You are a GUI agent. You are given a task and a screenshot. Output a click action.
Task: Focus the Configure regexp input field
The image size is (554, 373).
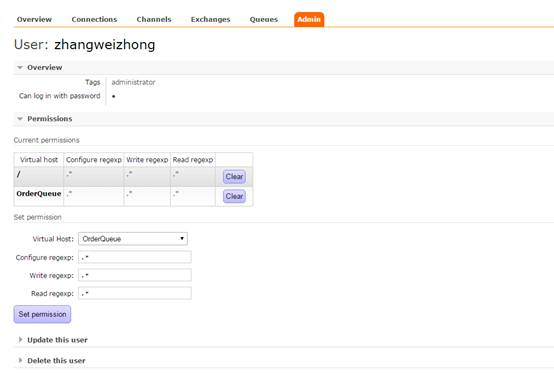tap(135, 257)
